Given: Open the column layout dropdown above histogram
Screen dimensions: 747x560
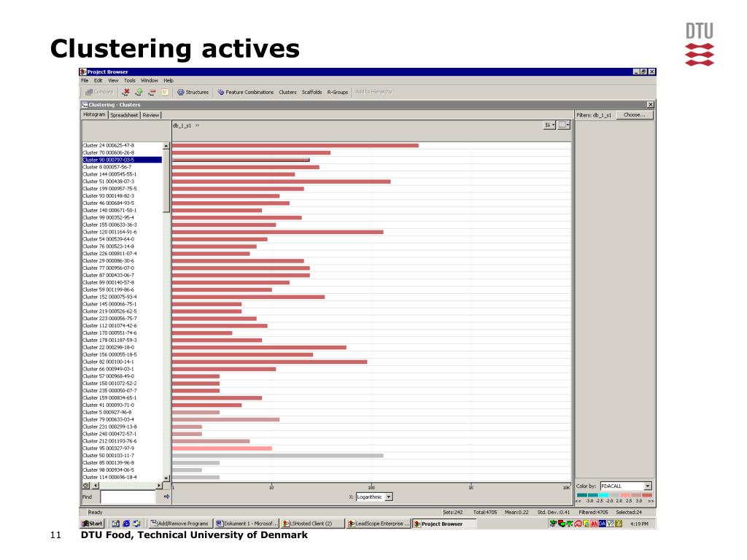Looking at the screenshot, I should [564, 125].
